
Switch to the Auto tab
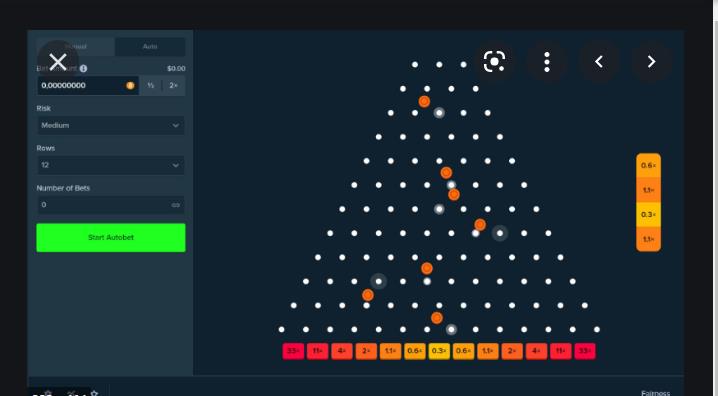pos(150,47)
